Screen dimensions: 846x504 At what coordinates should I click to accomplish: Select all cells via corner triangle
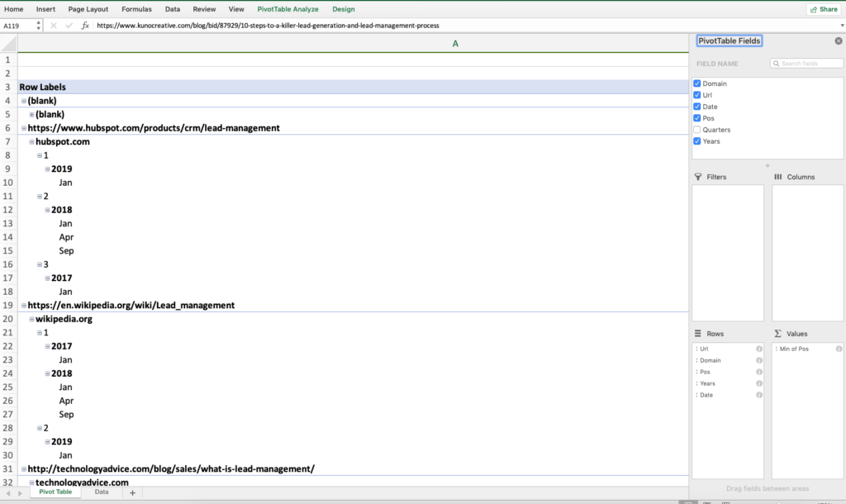click(9, 44)
